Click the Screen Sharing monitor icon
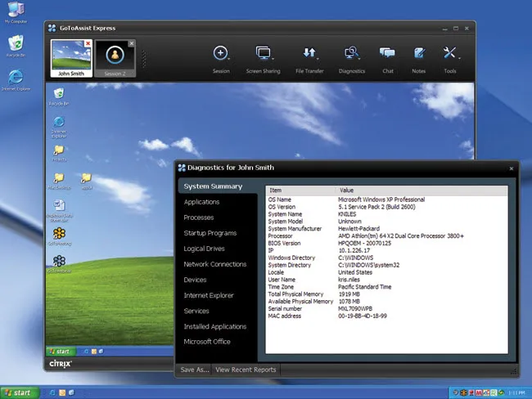The width and height of the screenshot is (532, 399). click(x=263, y=53)
